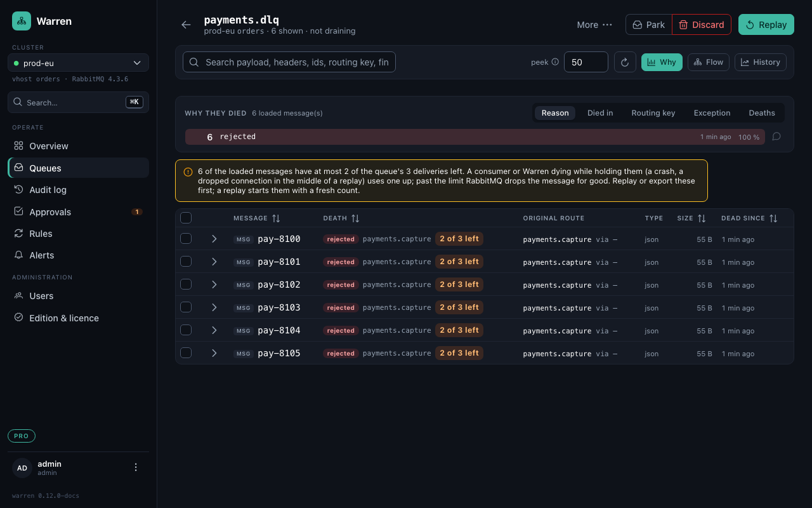Sort by the Death column
Screen dimensions: 812x508
tap(341, 218)
